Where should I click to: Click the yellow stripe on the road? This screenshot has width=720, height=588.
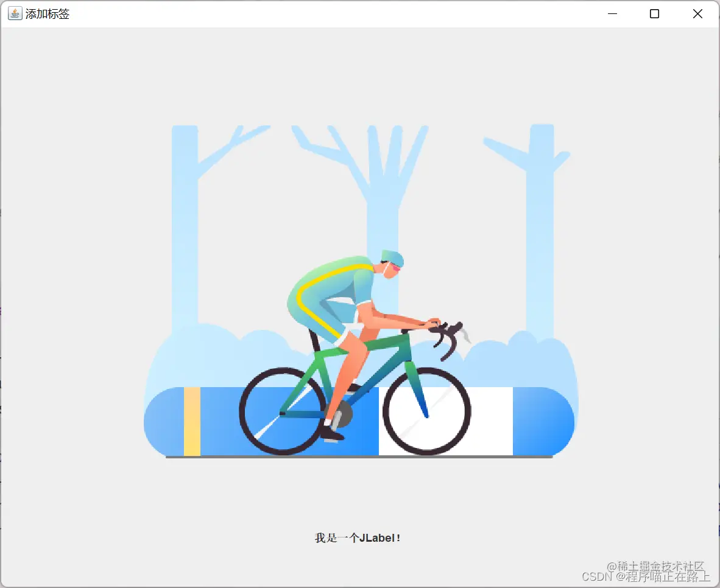click(192, 421)
